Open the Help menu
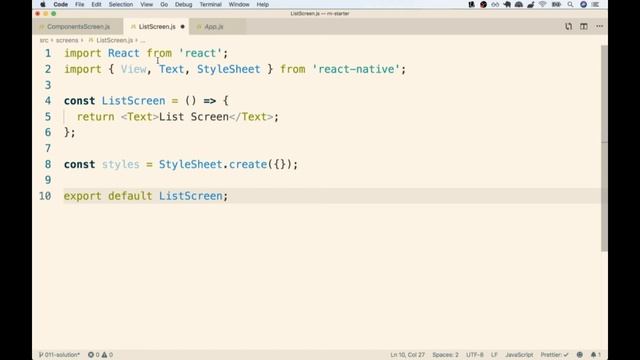Image resolution: width=640 pixels, height=360 pixels. (262, 4)
